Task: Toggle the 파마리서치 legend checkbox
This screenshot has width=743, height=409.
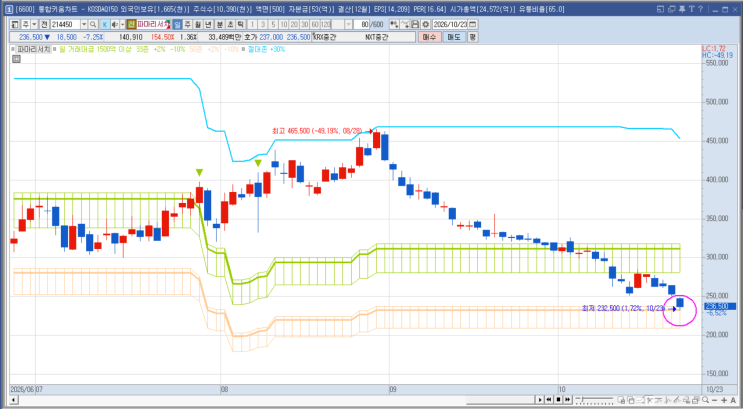Action: [12, 49]
